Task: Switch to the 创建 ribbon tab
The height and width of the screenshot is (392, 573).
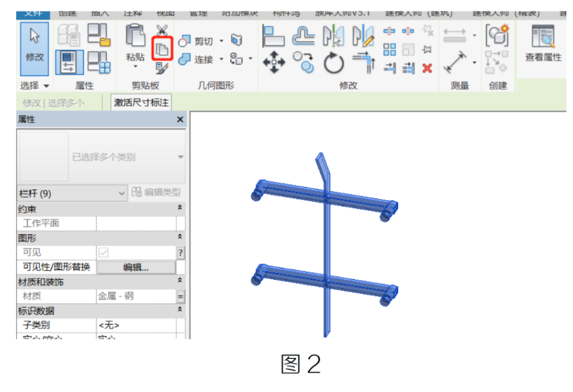Action: [68, 14]
